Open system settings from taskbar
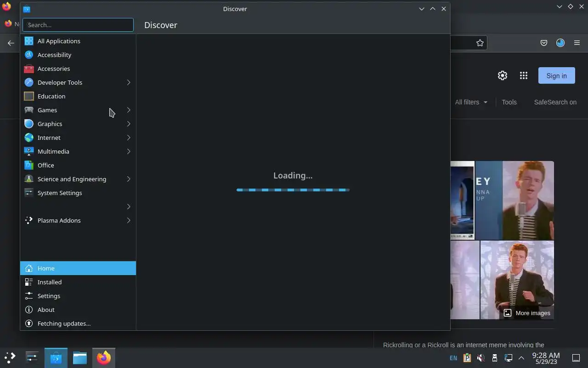 coord(32,357)
